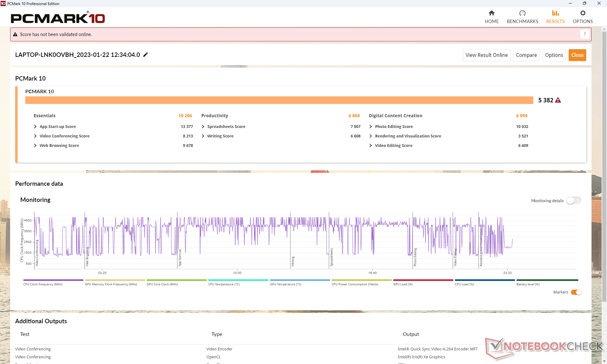607x364 pixels.
Task: Expand App Start-up Score details
Action: tap(35, 127)
